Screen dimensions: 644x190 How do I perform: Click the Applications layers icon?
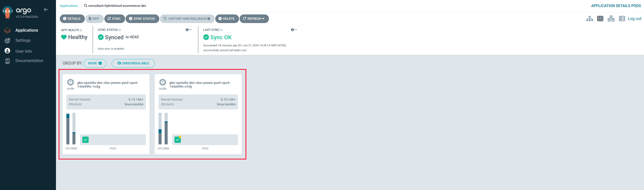[x=7, y=30]
